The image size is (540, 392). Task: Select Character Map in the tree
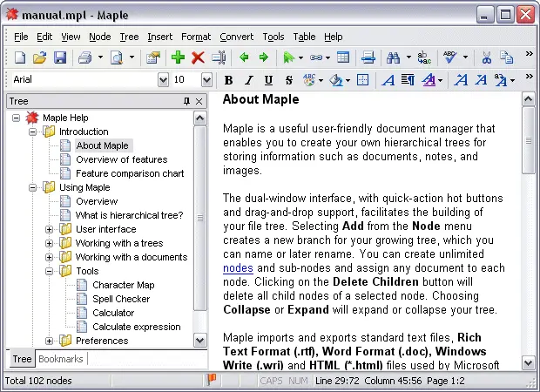pos(123,285)
